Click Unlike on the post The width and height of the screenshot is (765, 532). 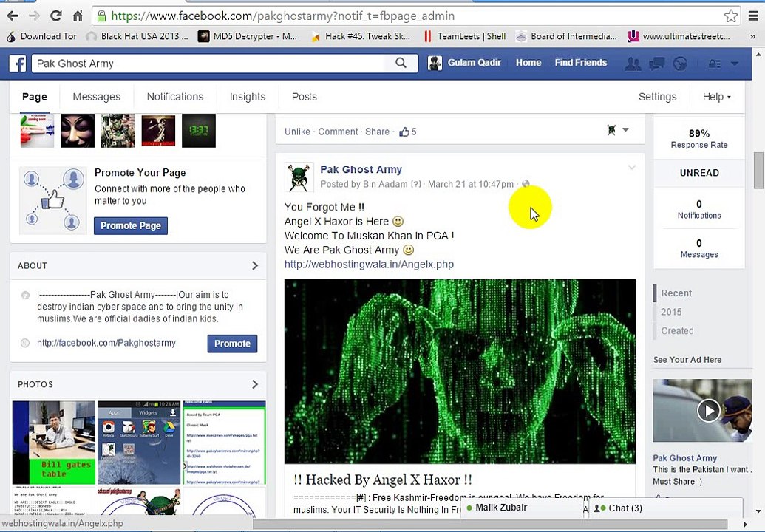(x=297, y=132)
